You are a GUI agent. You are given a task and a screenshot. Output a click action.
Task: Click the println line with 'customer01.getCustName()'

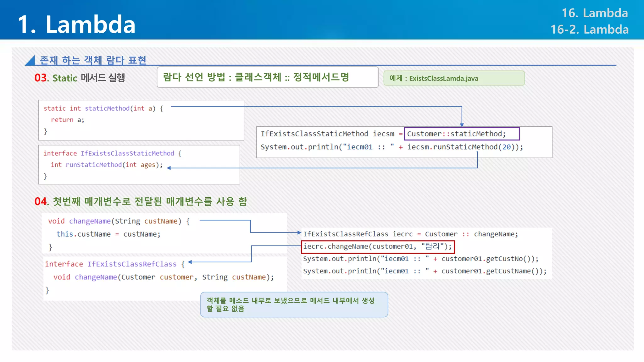[425, 271]
